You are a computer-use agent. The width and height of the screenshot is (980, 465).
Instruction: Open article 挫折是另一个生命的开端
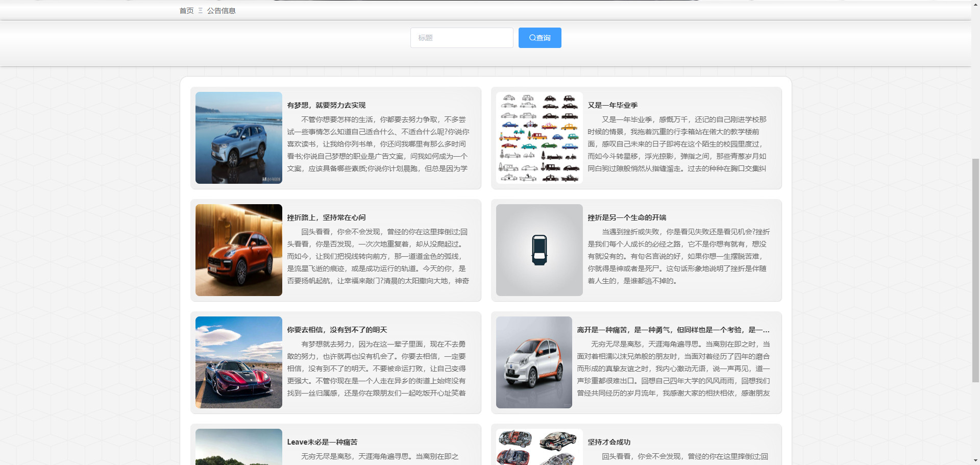[627, 217]
